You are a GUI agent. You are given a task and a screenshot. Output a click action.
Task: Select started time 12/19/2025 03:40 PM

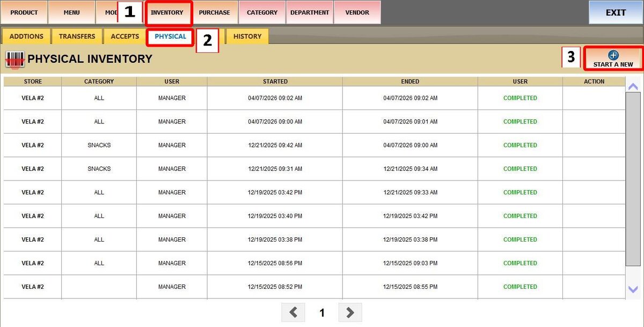pyautogui.click(x=275, y=216)
